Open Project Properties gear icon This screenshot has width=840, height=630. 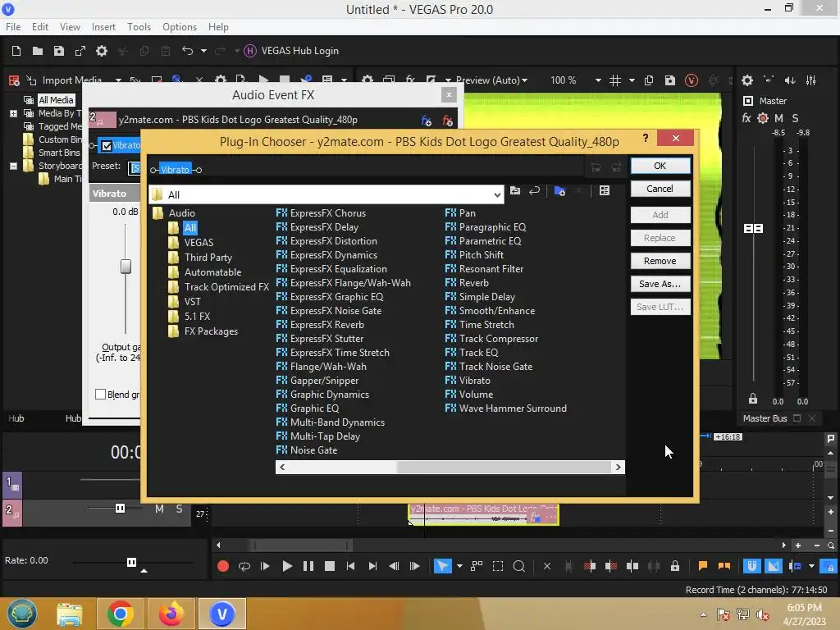(101, 51)
